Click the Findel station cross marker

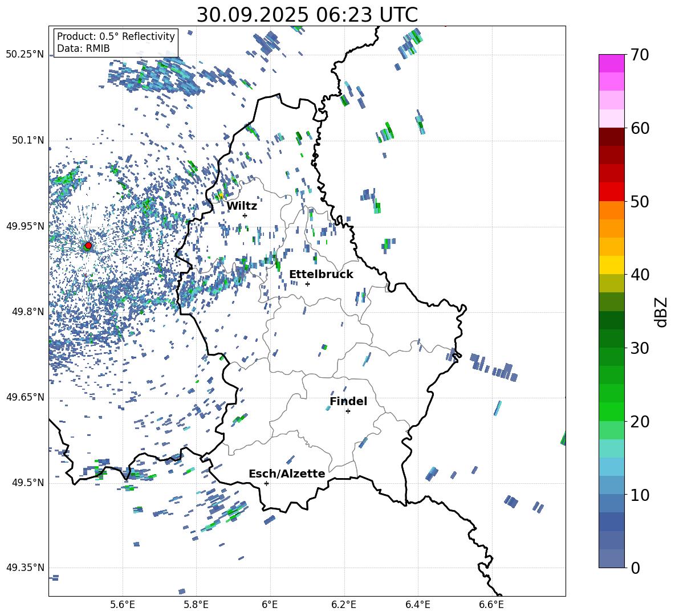tap(348, 411)
